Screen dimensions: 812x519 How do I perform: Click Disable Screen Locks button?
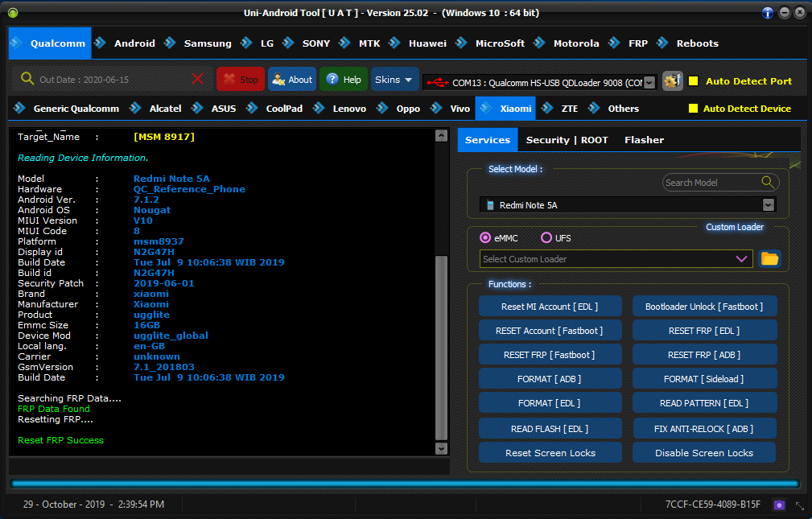tap(704, 453)
